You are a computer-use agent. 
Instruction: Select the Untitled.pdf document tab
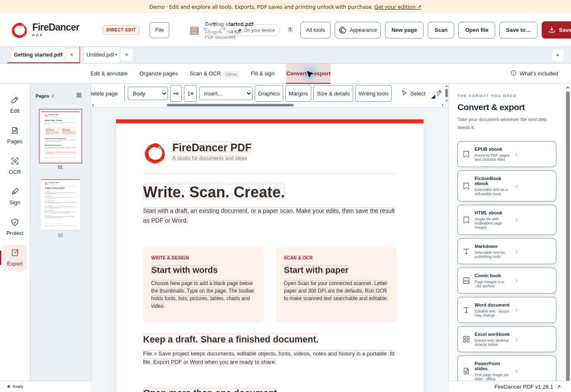102,55
